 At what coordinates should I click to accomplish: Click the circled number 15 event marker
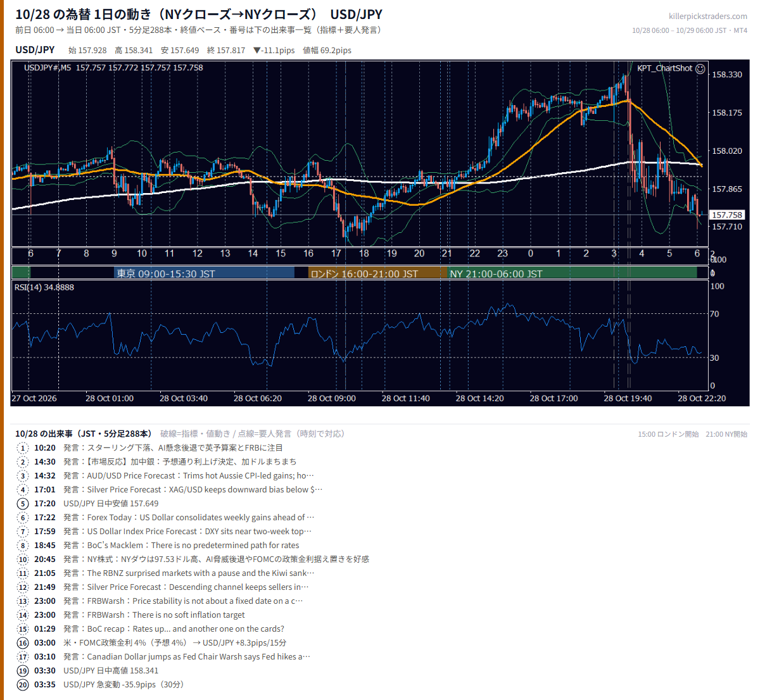point(23,629)
